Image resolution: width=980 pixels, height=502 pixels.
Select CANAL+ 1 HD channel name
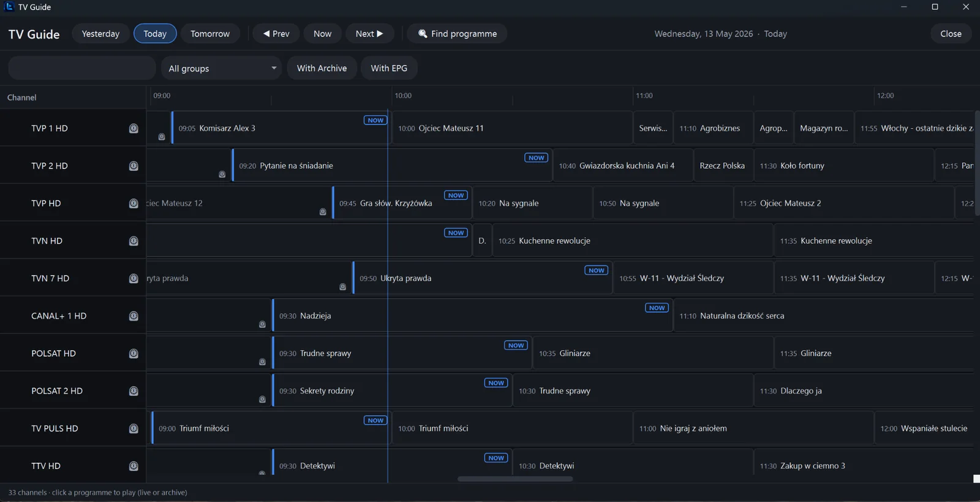tap(59, 316)
